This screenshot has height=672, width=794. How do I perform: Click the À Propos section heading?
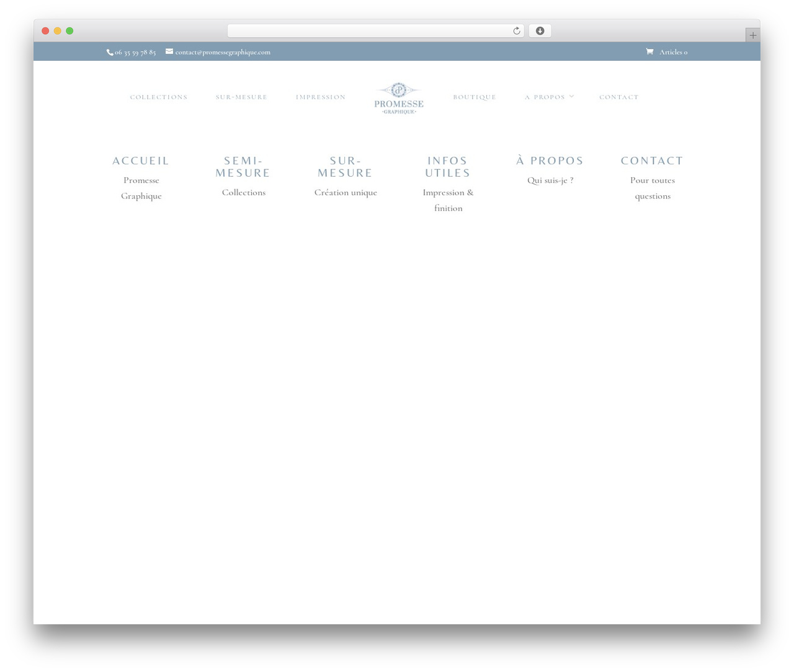(550, 161)
